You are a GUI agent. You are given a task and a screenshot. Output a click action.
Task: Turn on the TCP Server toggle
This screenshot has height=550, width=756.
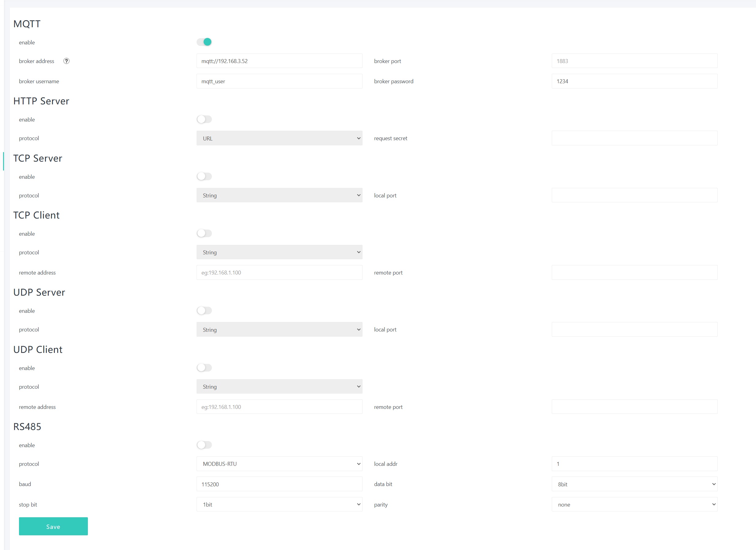[204, 177]
